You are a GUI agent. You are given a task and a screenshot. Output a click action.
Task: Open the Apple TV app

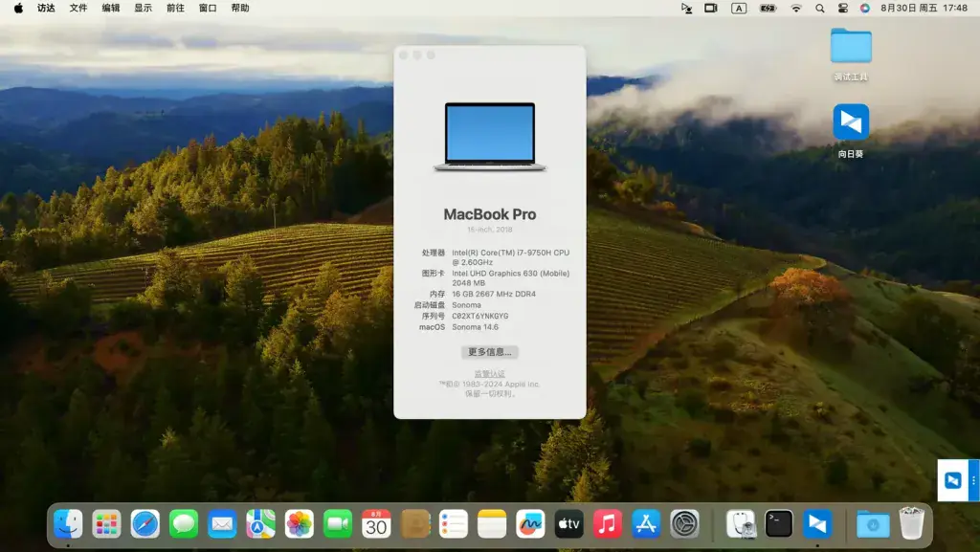click(x=568, y=524)
